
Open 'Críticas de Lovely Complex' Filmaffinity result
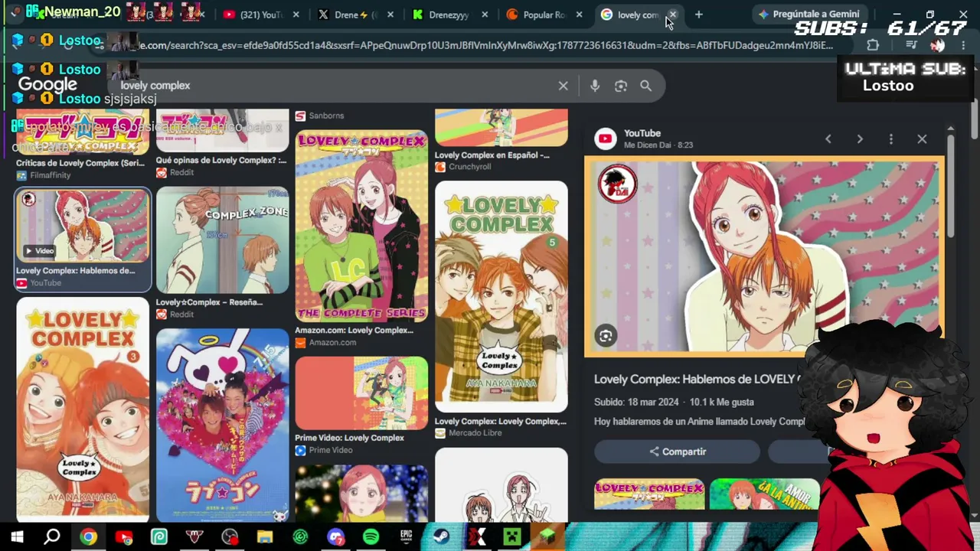click(80, 163)
